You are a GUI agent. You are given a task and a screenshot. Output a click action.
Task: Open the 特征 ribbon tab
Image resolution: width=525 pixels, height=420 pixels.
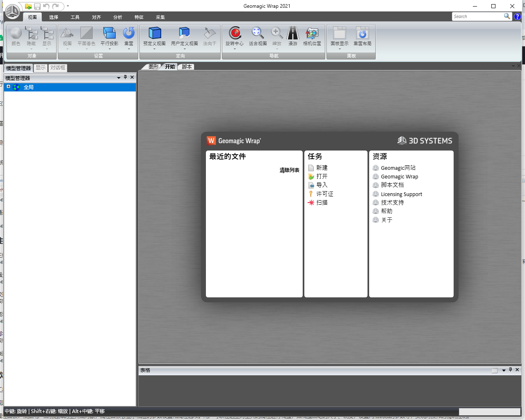point(139,17)
